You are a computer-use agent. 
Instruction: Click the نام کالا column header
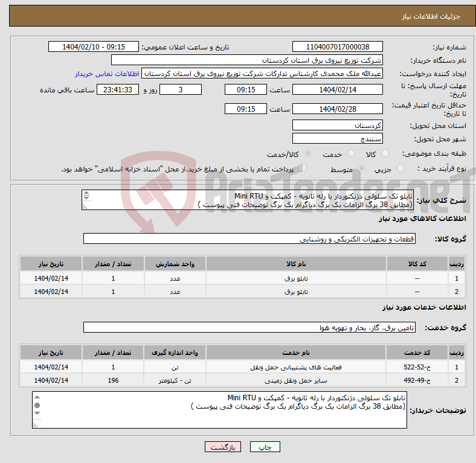point(296,264)
